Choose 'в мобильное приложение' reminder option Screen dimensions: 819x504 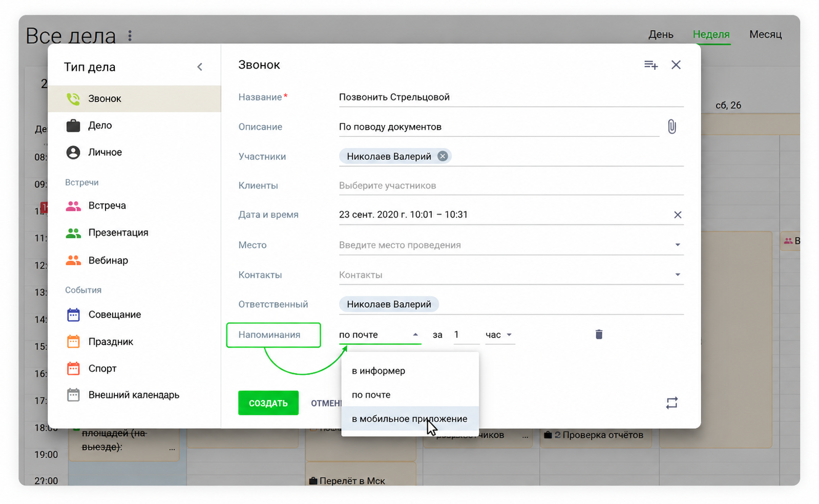[410, 419]
